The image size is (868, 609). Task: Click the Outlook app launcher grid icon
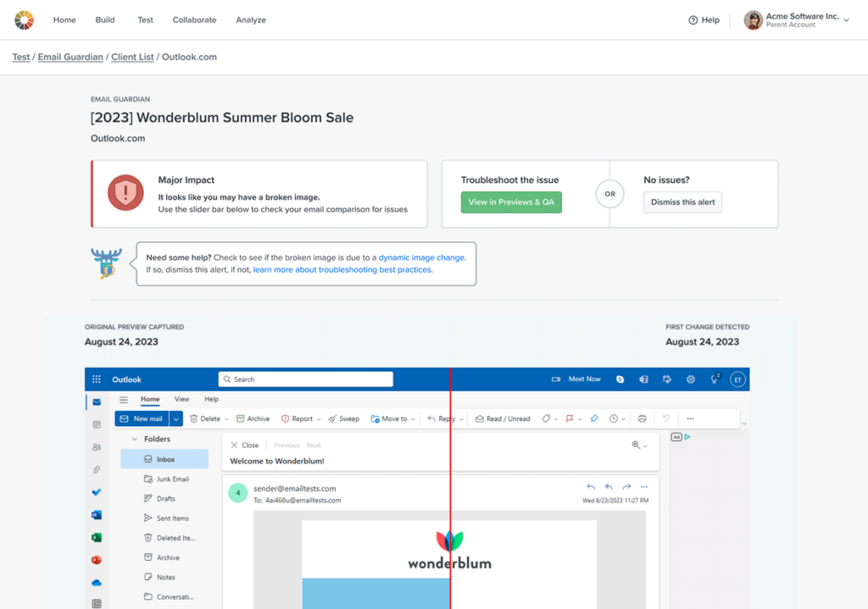tap(97, 379)
